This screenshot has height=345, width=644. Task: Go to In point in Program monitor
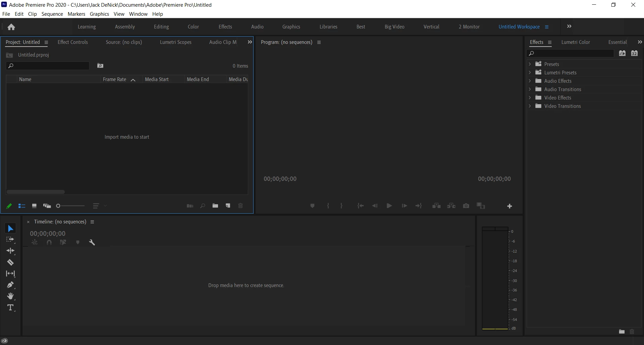click(x=361, y=206)
